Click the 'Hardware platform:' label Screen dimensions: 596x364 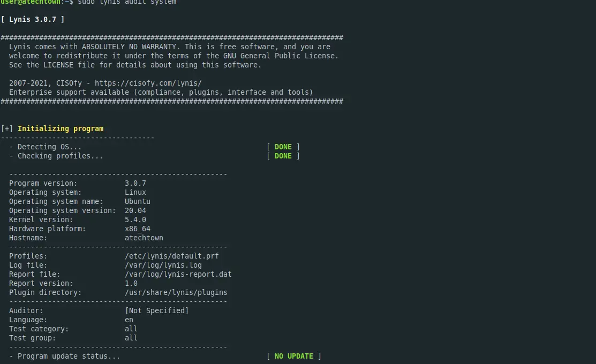click(48, 229)
